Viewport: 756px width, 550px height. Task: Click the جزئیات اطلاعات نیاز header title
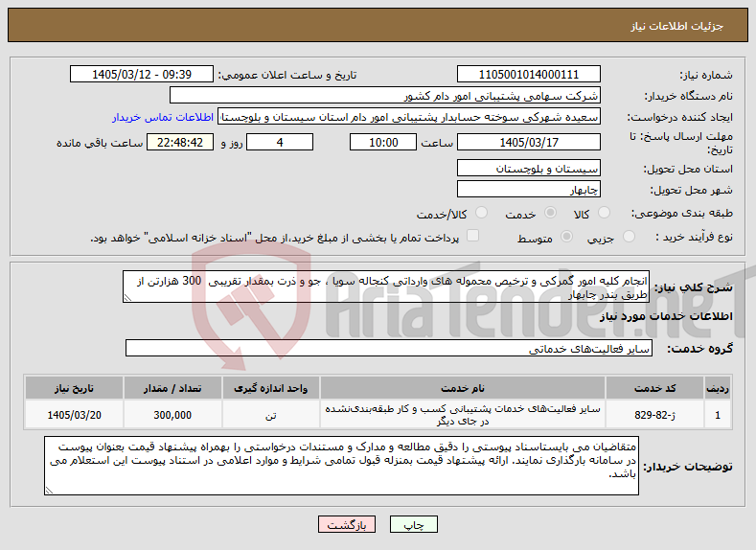click(676, 26)
